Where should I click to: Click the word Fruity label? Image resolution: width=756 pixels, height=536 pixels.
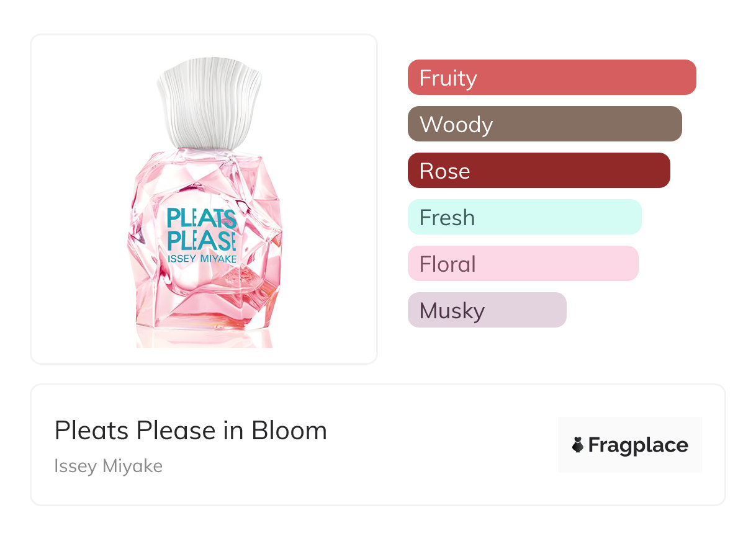click(x=448, y=78)
